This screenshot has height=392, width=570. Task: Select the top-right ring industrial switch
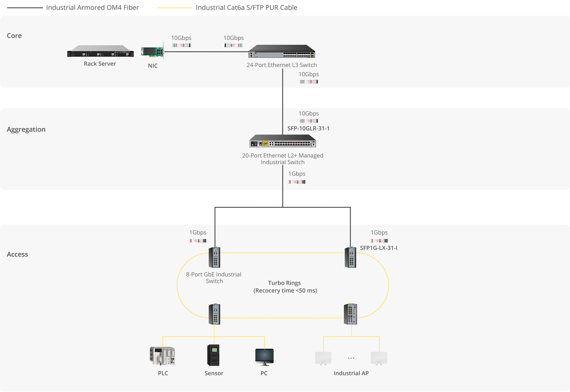pos(350,257)
